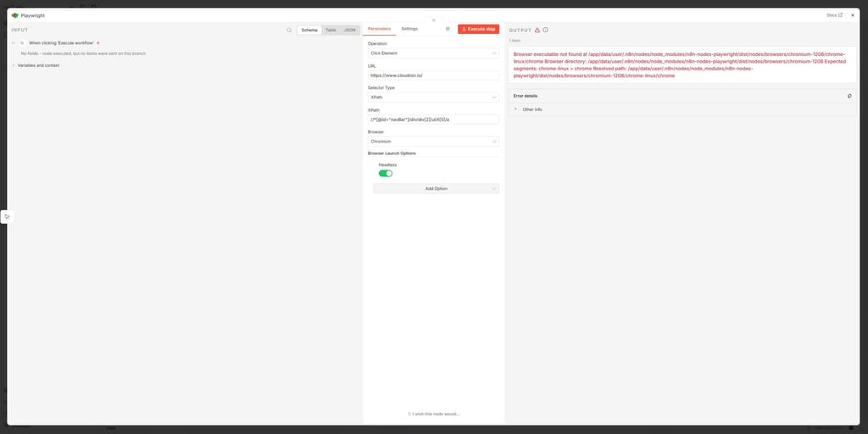Click into the URL input field

pyautogui.click(x=433, y=75)
